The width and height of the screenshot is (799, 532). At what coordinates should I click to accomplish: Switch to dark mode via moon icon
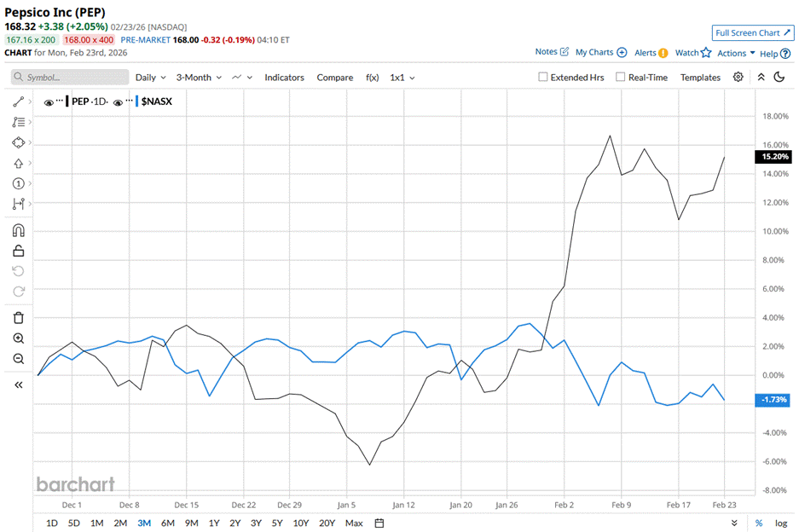(x=779, y=77)
